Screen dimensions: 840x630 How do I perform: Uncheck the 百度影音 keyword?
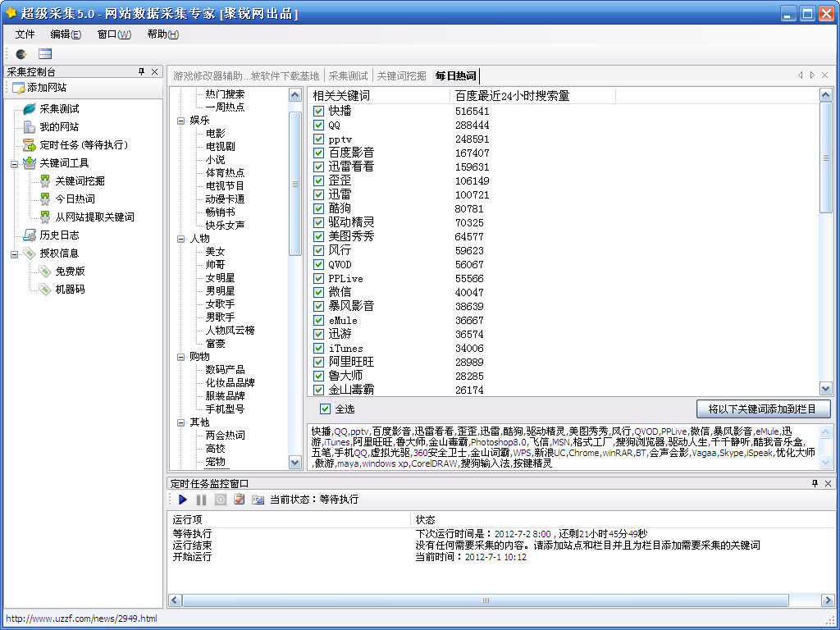pos(319,153)
